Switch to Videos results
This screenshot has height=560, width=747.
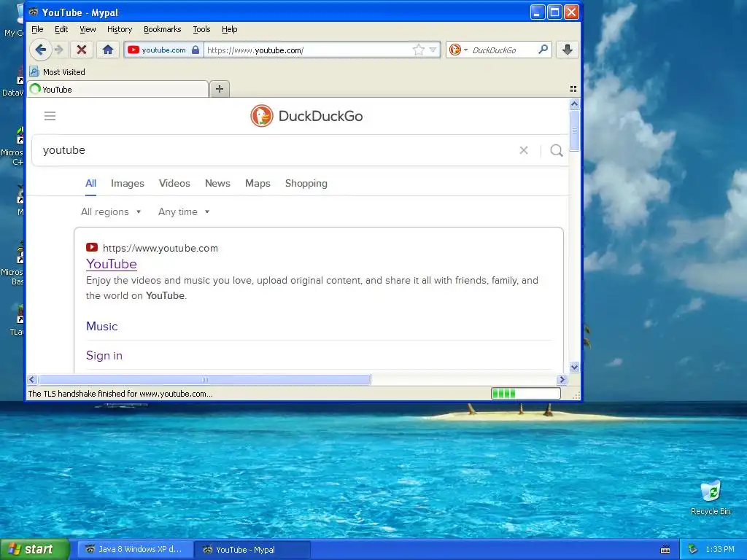[174, 183]
